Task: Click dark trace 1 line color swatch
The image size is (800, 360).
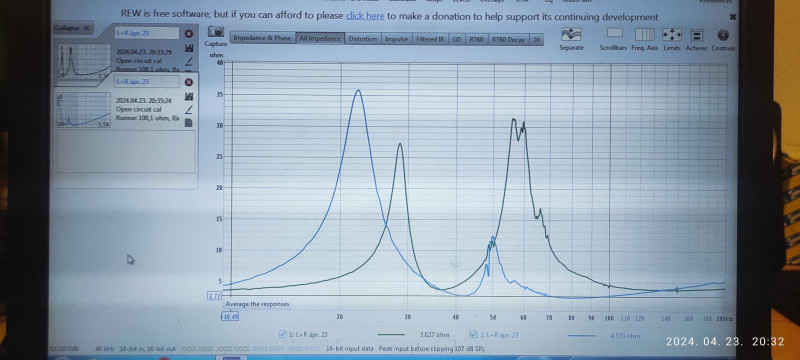Action: (391, 336)
